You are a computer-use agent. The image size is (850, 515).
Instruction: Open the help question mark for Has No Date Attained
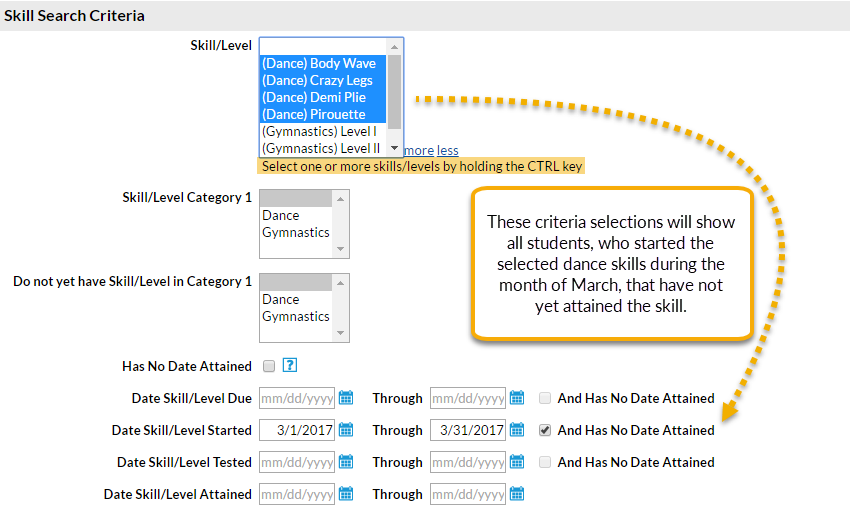[290, 365]
